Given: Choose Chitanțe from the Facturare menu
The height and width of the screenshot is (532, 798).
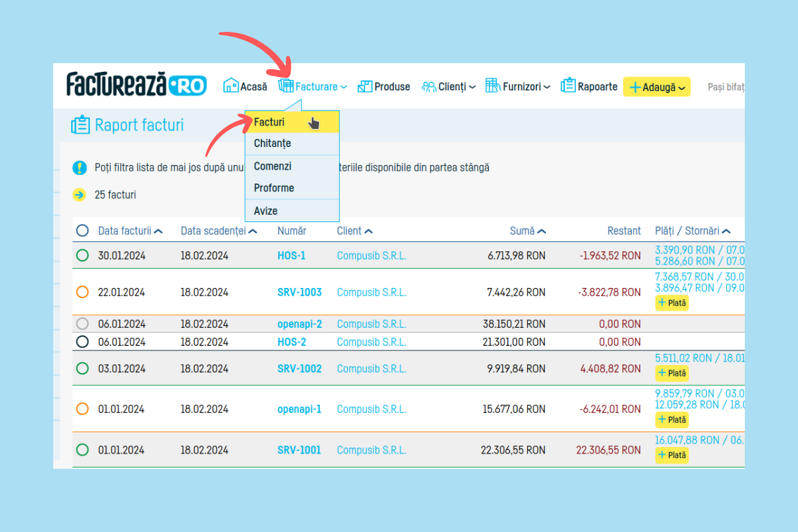Looking at the screenshot, I should click(x=273, y=144).
